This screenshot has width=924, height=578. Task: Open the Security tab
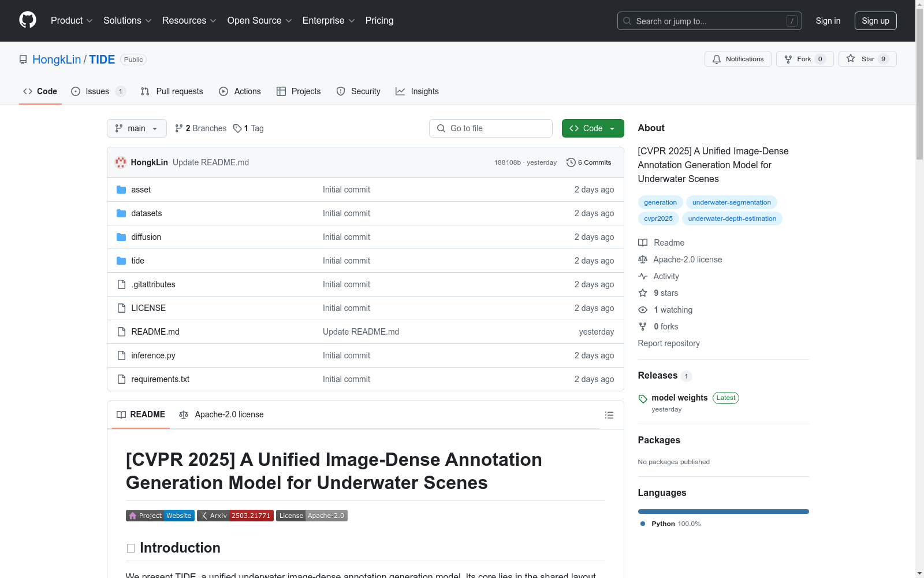pyautogui.click(x=359, y=91)
